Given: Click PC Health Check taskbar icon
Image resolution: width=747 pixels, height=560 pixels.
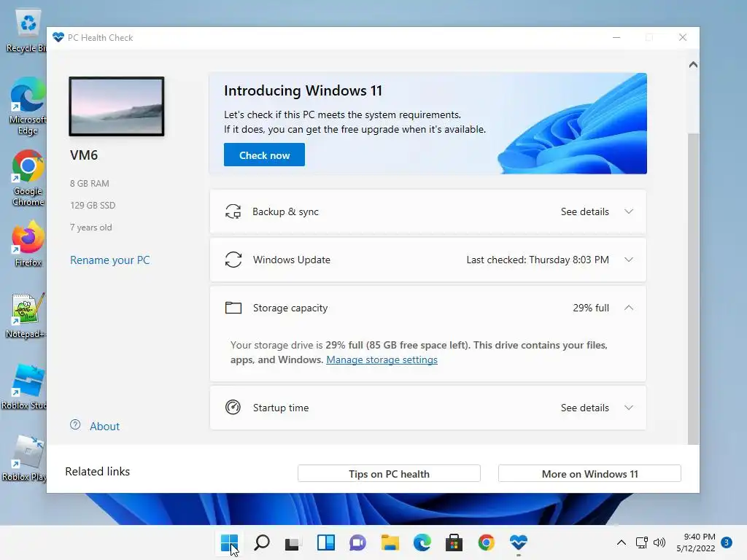Looking at the screenshot, I should pos(519,542).
